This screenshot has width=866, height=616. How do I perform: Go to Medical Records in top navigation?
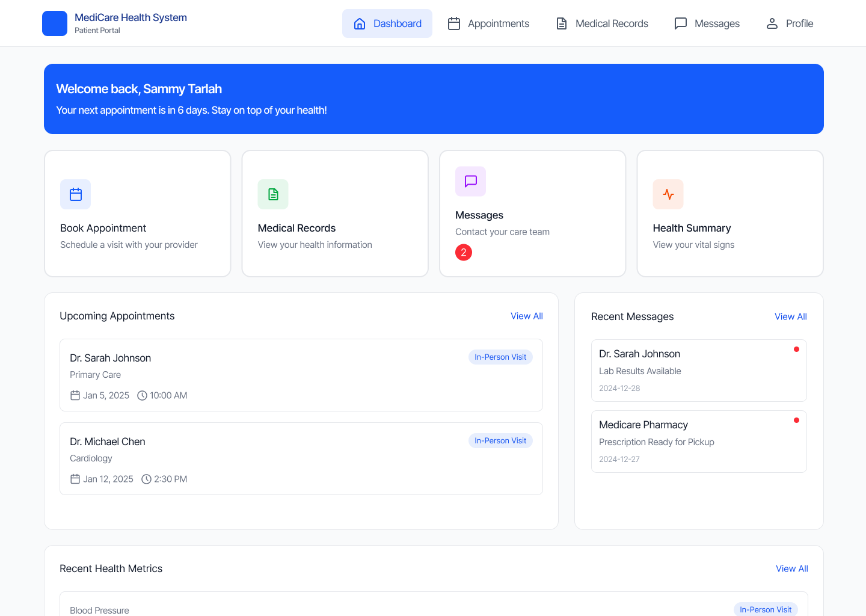pyautogui.click(x=602, y=23)
